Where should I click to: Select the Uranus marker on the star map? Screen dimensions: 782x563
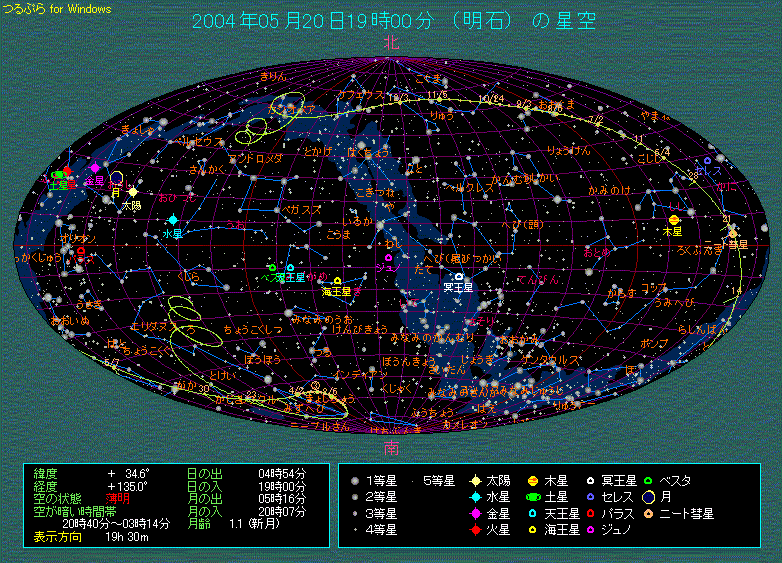pyautogui.click(x=290, y=268)
